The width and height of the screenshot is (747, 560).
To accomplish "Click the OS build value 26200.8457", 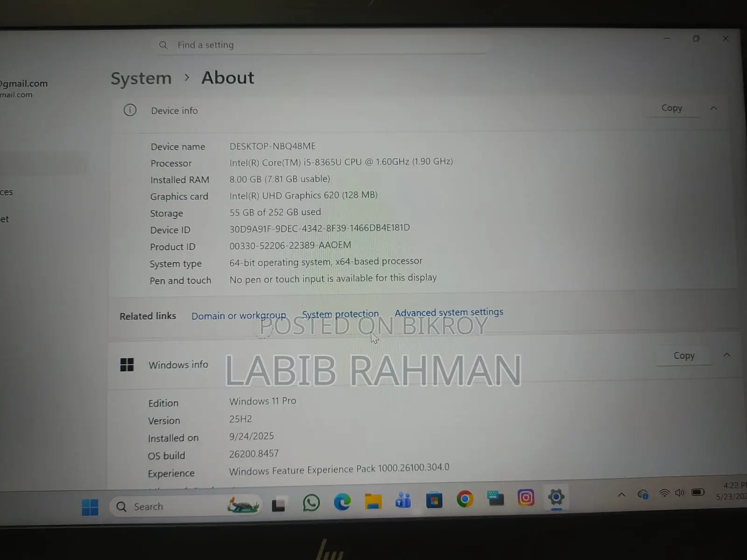I will coord(254,454).
